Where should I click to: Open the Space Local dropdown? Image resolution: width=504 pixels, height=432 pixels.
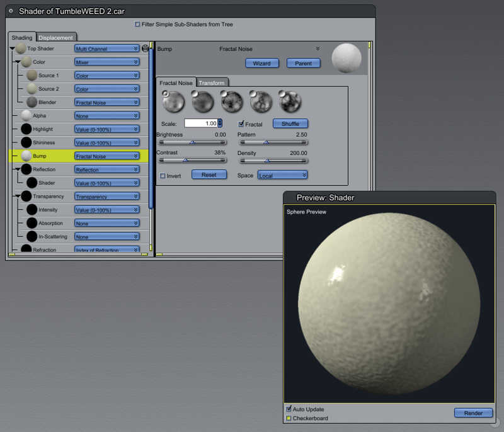coord(282,175)
